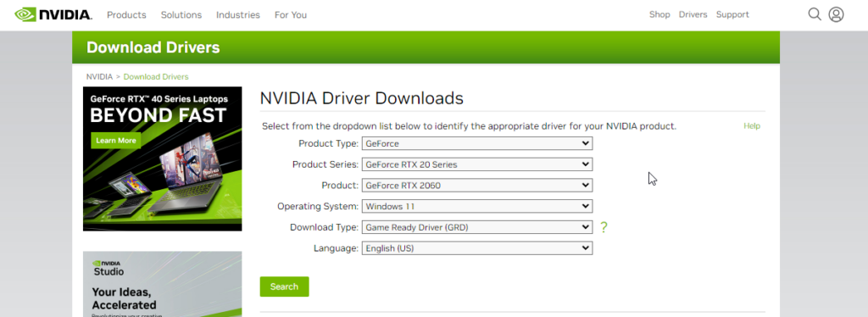This screenshot has width=868, height=317.
Task: Click the NVIDIA logo
Action: [x=53, y=14]
